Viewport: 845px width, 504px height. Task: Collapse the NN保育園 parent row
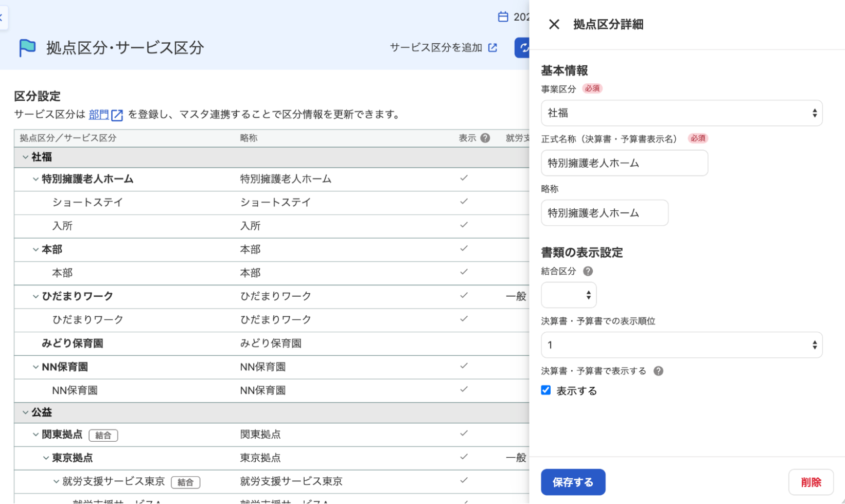pyautogui.click(x=36, y=367)
